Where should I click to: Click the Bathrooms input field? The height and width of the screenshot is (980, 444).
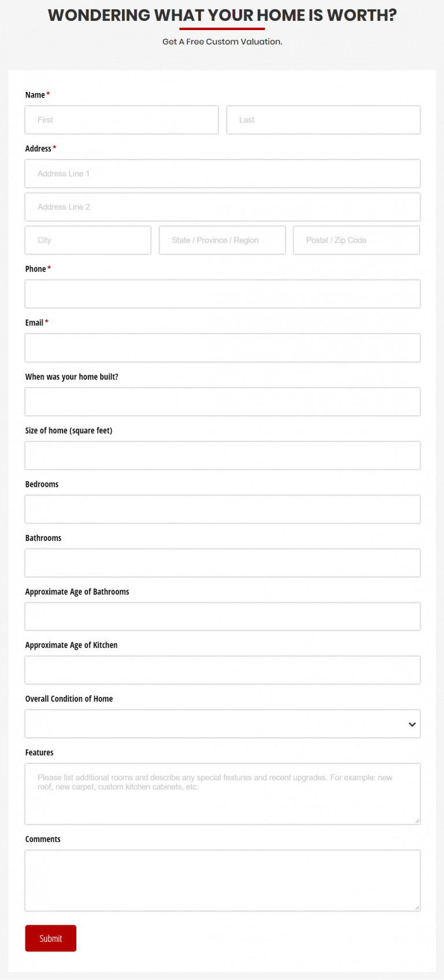coord(222,562)
